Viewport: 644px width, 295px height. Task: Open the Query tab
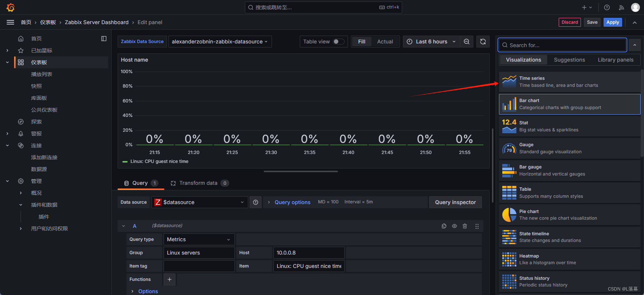click(141, 183)
